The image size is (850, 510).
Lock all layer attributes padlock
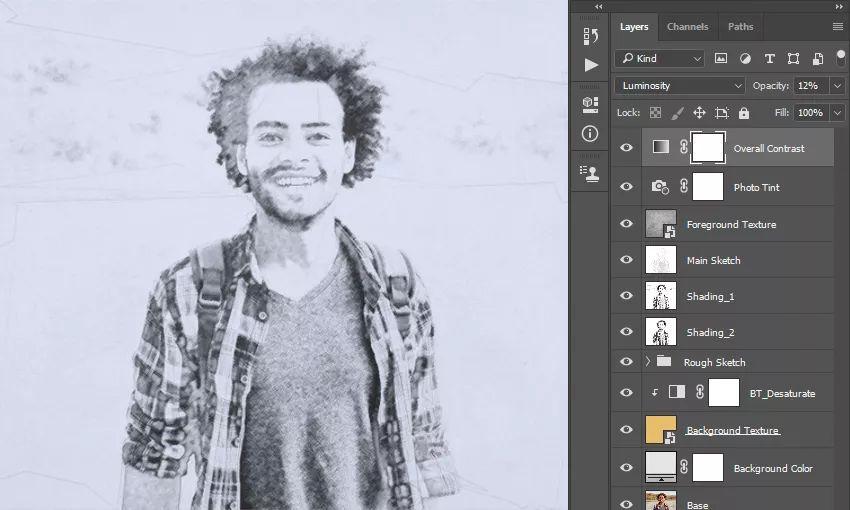pyautogui.click(x=744, y=113)
